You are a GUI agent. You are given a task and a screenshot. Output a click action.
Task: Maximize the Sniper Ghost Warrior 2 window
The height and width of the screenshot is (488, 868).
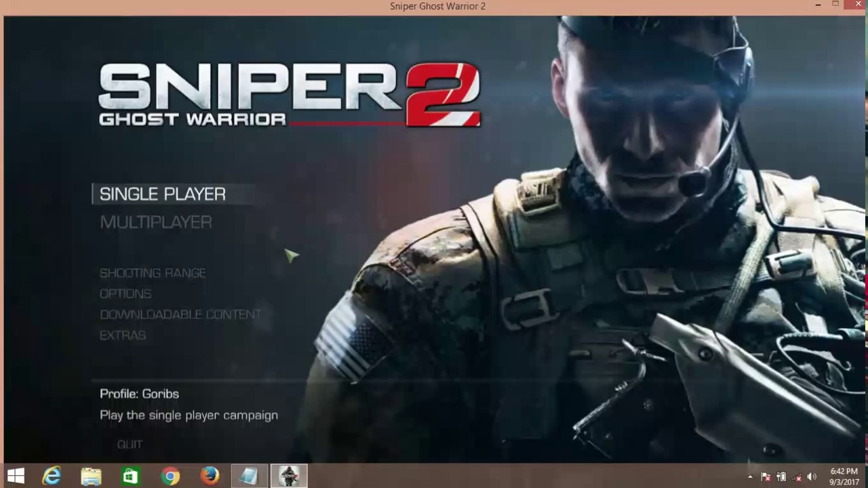coord(836,5)
